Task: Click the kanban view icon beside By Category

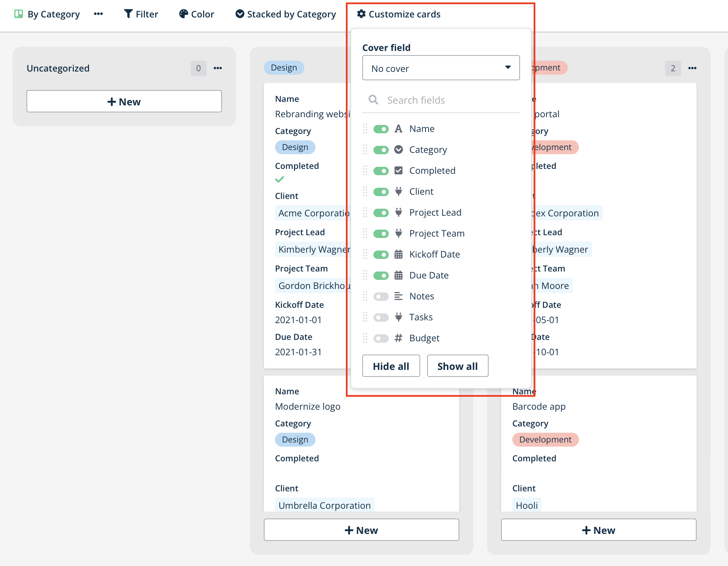Action: pos(18,14)
